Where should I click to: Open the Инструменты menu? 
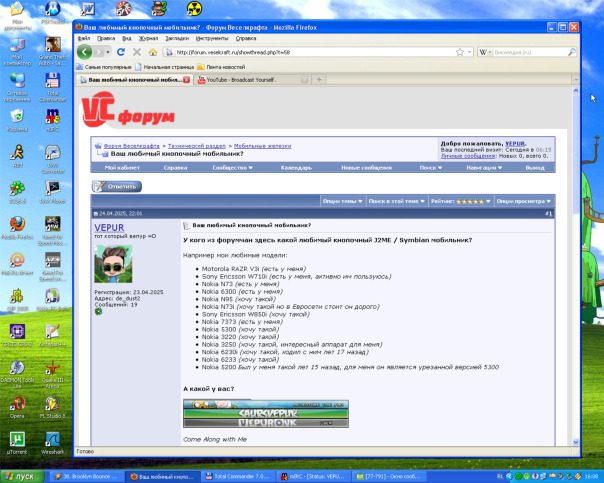tap(212, 38)
